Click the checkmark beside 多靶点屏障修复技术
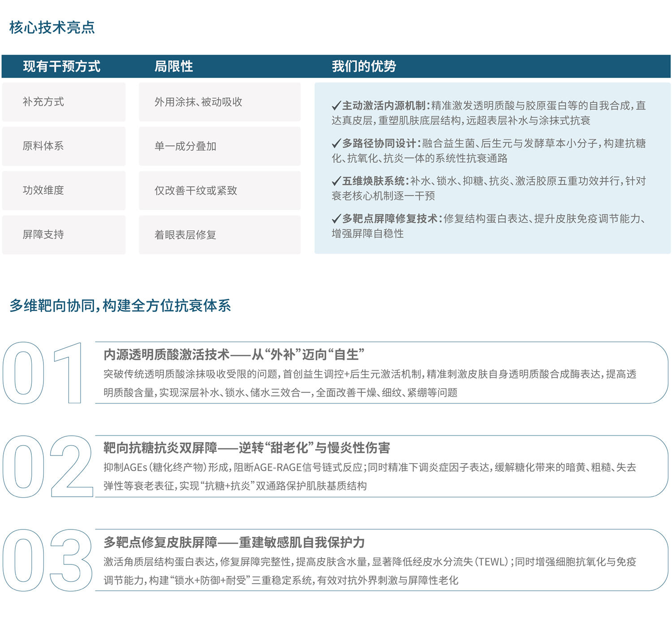Image resolution: width=672 pixels, height=620 pixels. pos(336,219)
